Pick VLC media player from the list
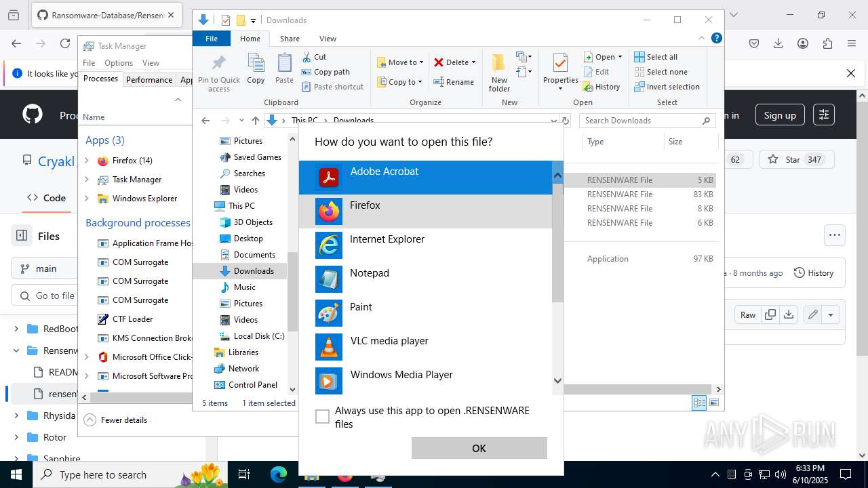The height and width of the screenshot is (488, 868). 426,347
